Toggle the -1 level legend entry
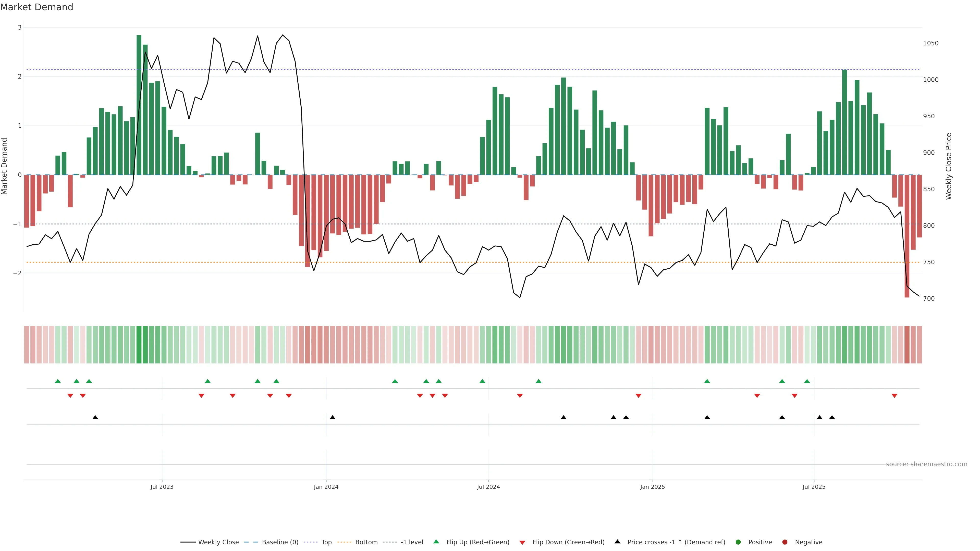The height and width of the screenshot is (551, 980). 412,542
